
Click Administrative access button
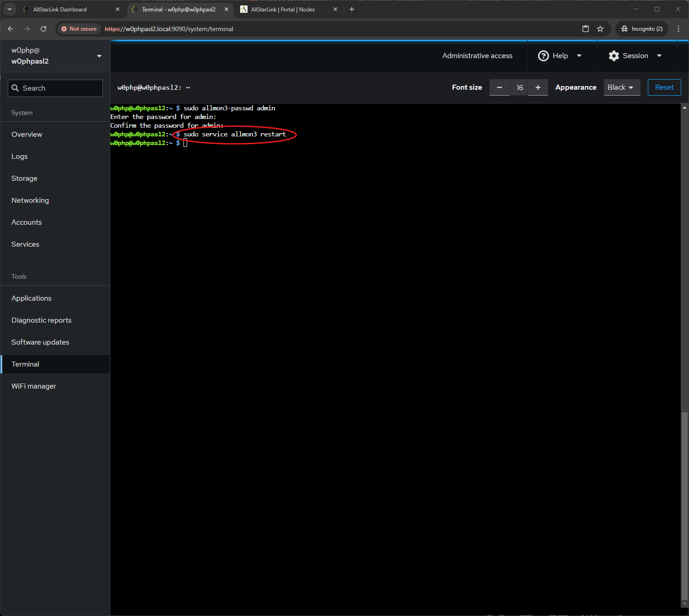[x=477, y=56]
